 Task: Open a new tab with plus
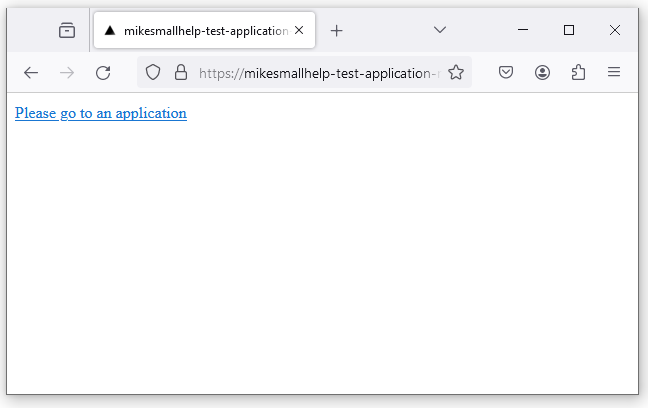click(336, 31)
